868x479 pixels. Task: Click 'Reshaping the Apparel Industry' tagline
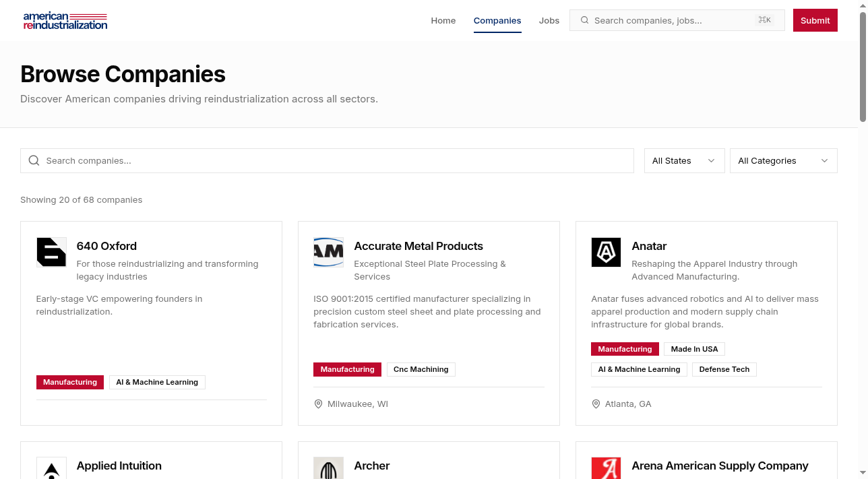tap(714, 270)
